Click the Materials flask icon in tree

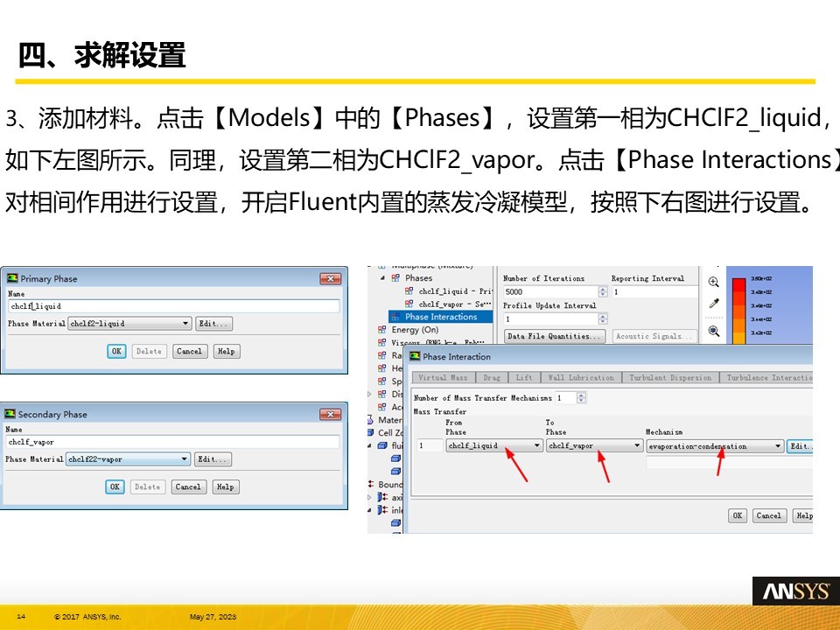pyautogui.click(x=370, y=420)
